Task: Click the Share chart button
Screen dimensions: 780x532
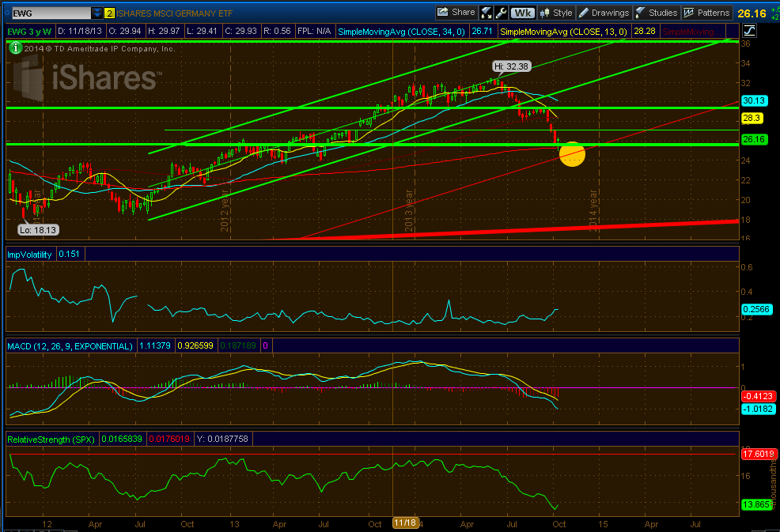Action: (x=456, y=13)
